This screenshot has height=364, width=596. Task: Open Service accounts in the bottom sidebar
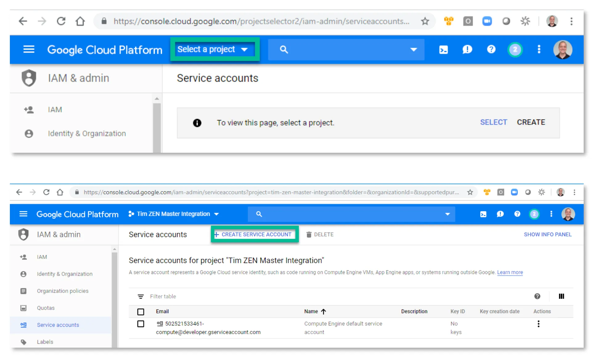point(58,325)
